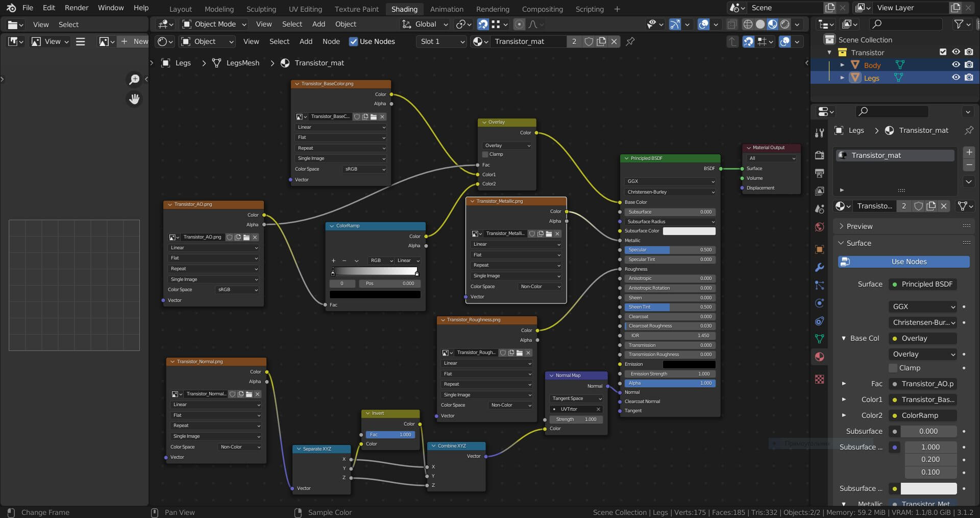The image size is (980, 518).
Task: Hide the Body object in viewport
Action: (956, 65)
